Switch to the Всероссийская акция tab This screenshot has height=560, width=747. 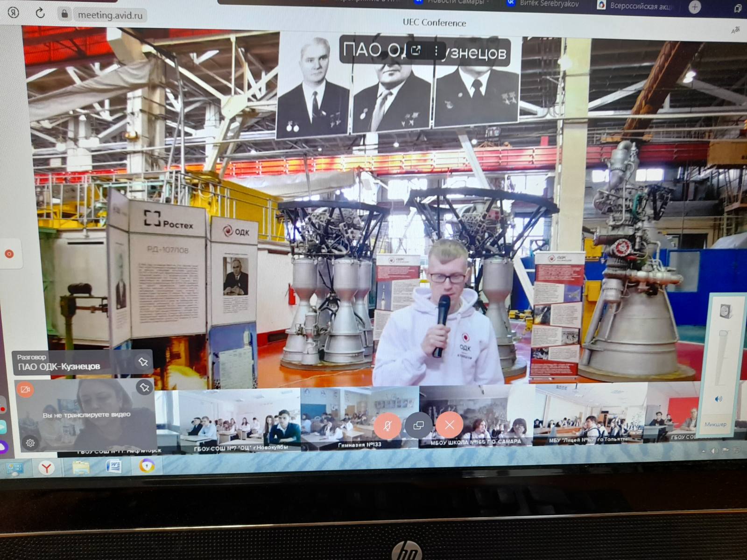[x=635, y=6]
